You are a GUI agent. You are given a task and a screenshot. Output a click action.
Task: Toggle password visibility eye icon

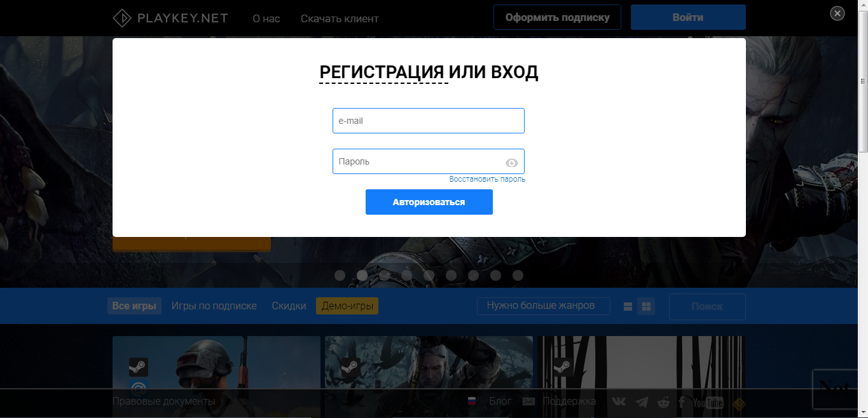[512, 163]
